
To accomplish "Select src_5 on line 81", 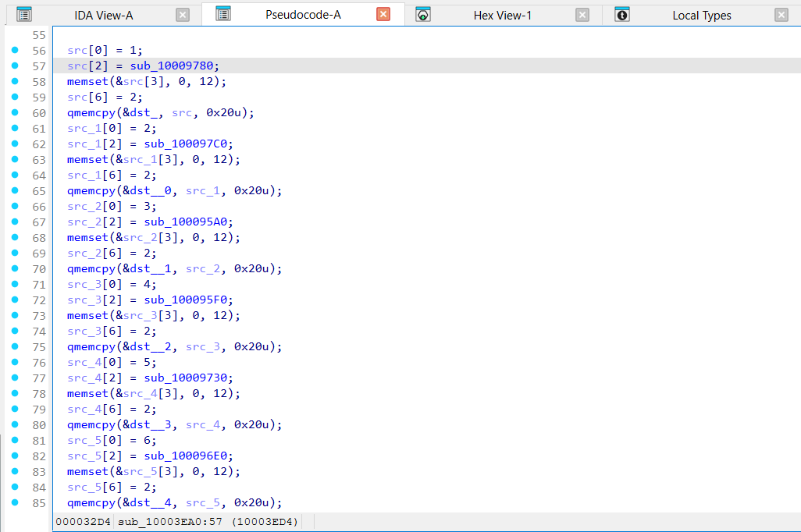I will 84,441.
